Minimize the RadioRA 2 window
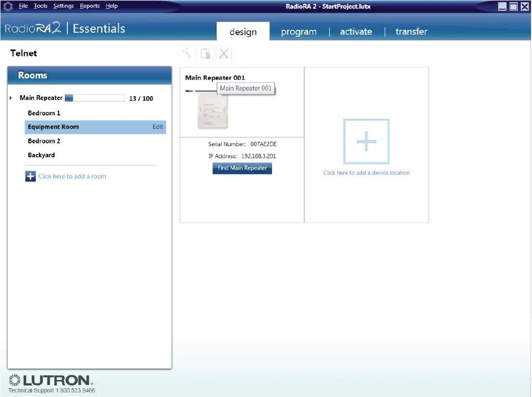Viewport: 532px width, 397px height. [502, 6]
